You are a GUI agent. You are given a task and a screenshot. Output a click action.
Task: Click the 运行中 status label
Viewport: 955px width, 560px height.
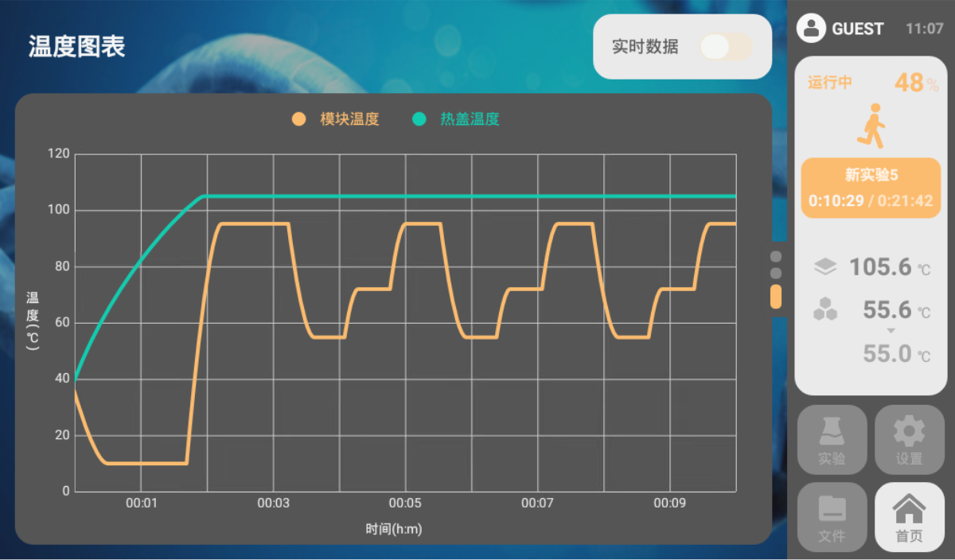point(830,83)
